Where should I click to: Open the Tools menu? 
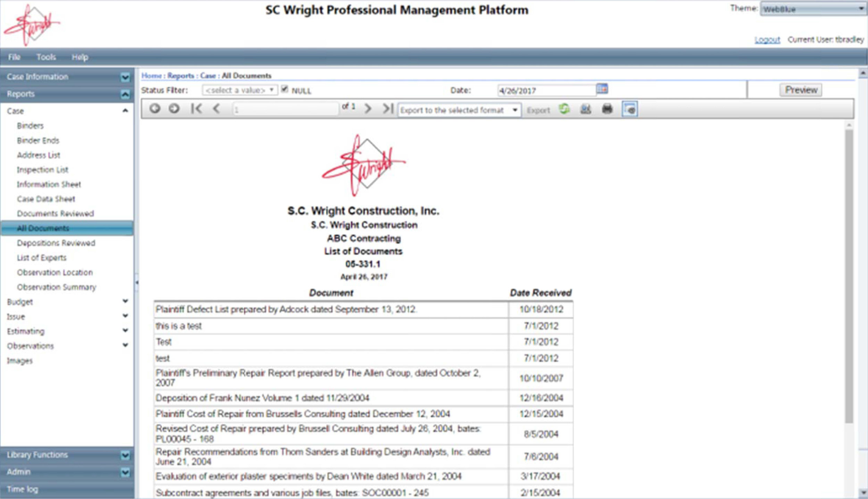pos(46,57)
